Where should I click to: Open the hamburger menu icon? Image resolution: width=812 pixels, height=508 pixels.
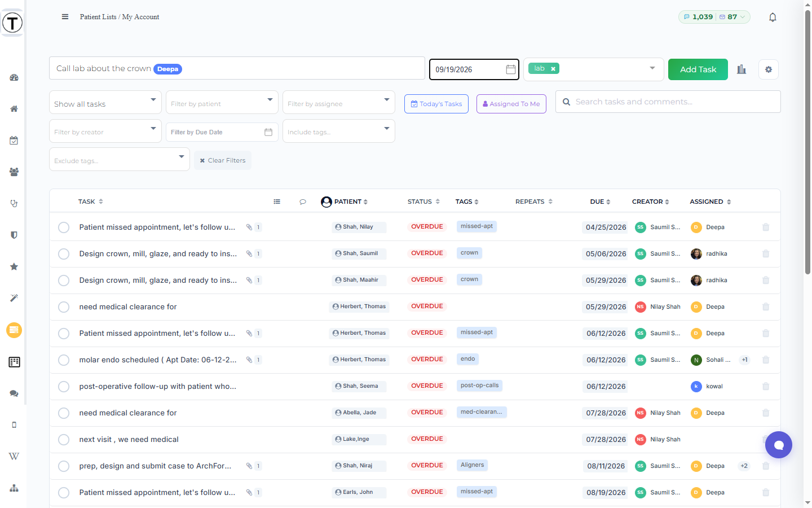coord(65,17)
